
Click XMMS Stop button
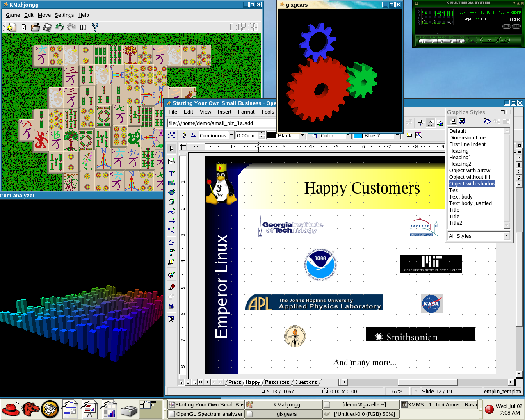(x=451, y=41)
